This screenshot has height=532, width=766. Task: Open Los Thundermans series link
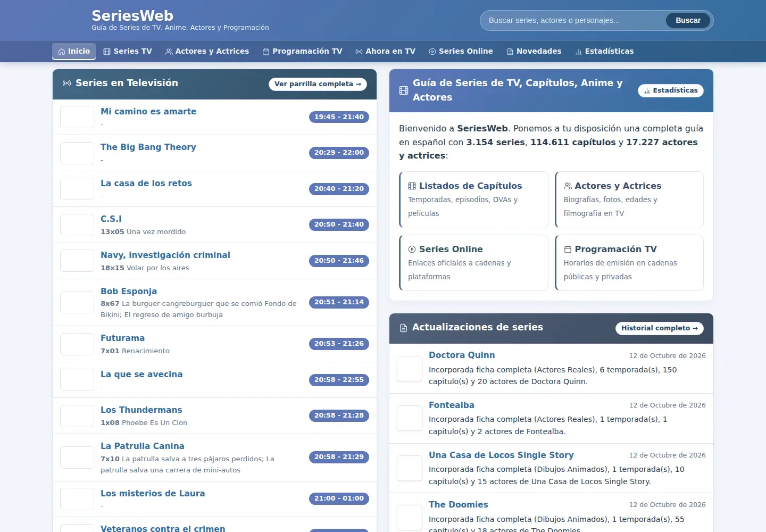point(141,410)
